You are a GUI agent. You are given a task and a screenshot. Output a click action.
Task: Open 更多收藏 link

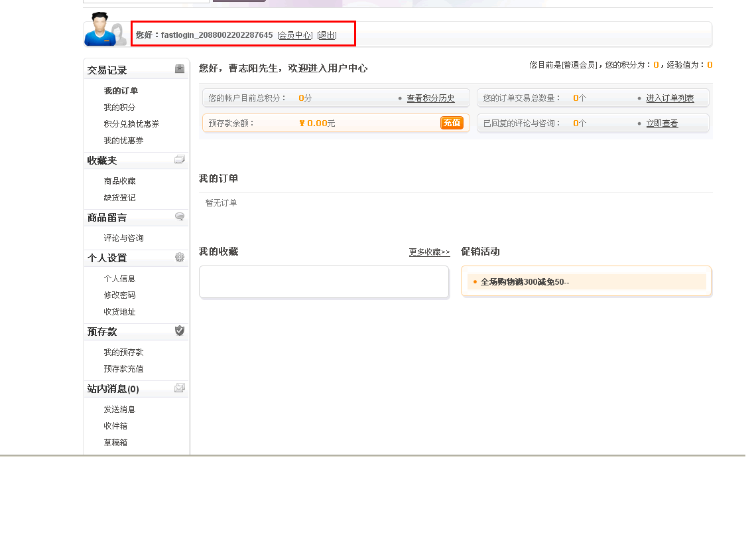429,252
